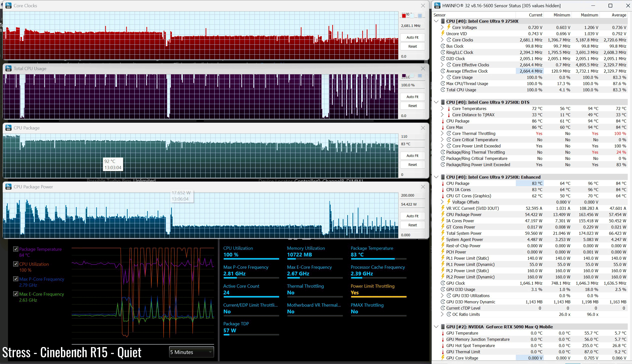Viewport: 632px width, 364px height.
Task: Click the Package/Ring Power Limit Exceeded icon
Action: point(443,165)
